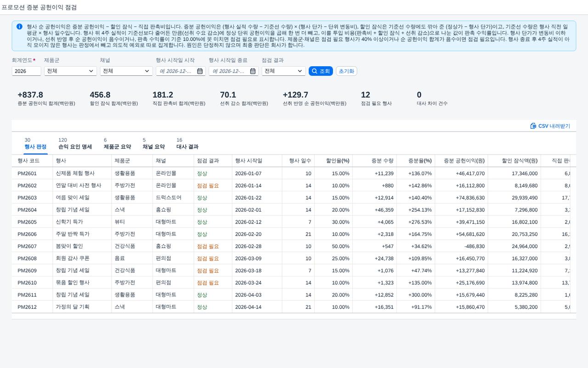Viewport: 588px width, 368px height.
Task: Switch to the 대사 결과 tab
Action: 187,144
